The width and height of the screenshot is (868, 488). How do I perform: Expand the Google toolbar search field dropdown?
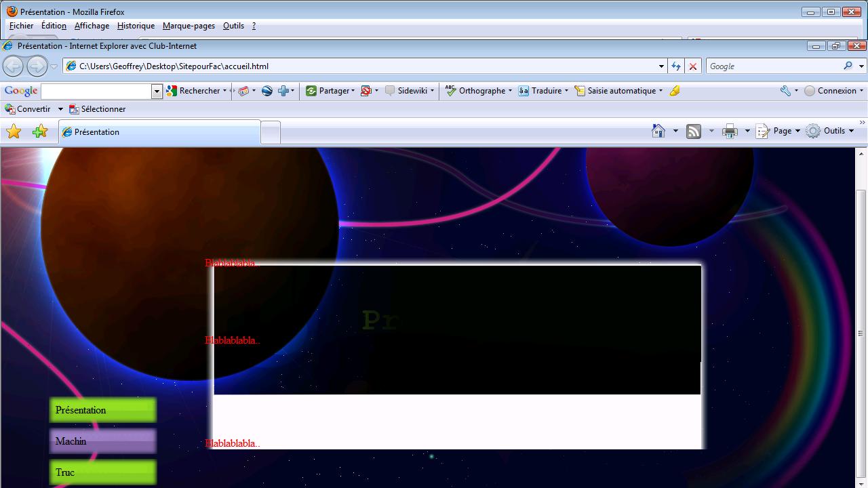pos(157,91)
